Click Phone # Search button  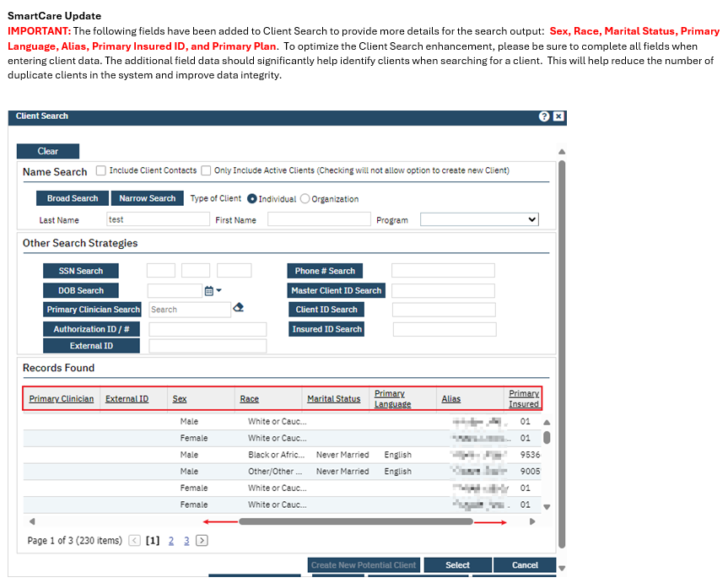(x=325, y=271)
